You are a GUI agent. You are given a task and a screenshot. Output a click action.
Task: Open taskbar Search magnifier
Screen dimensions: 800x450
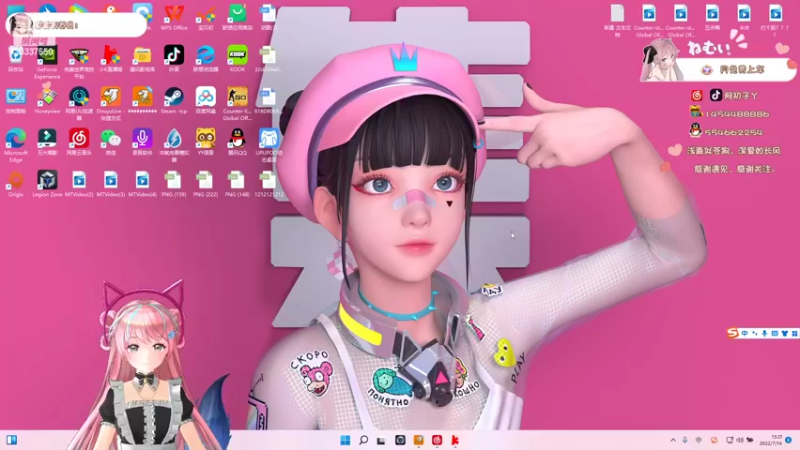coord(363,440)
